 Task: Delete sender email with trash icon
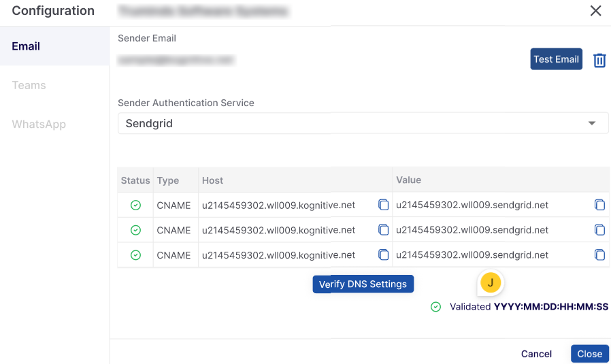[599, 60]
